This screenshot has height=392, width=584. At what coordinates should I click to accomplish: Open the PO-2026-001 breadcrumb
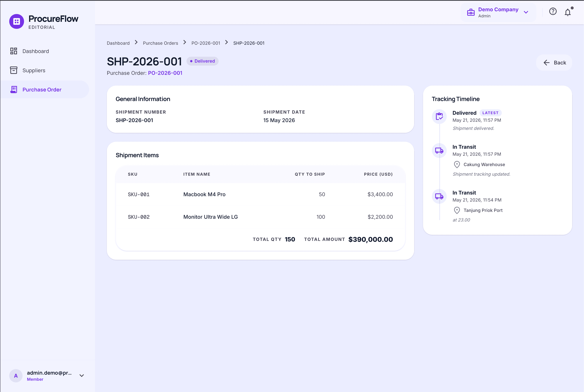tap(206, 43)
